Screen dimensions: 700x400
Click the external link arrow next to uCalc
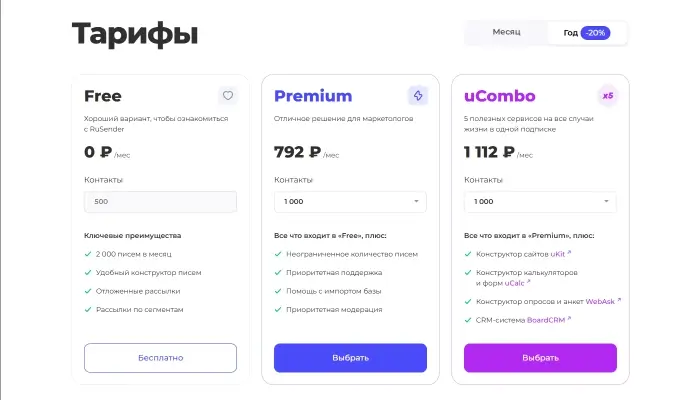coord(529,281)
